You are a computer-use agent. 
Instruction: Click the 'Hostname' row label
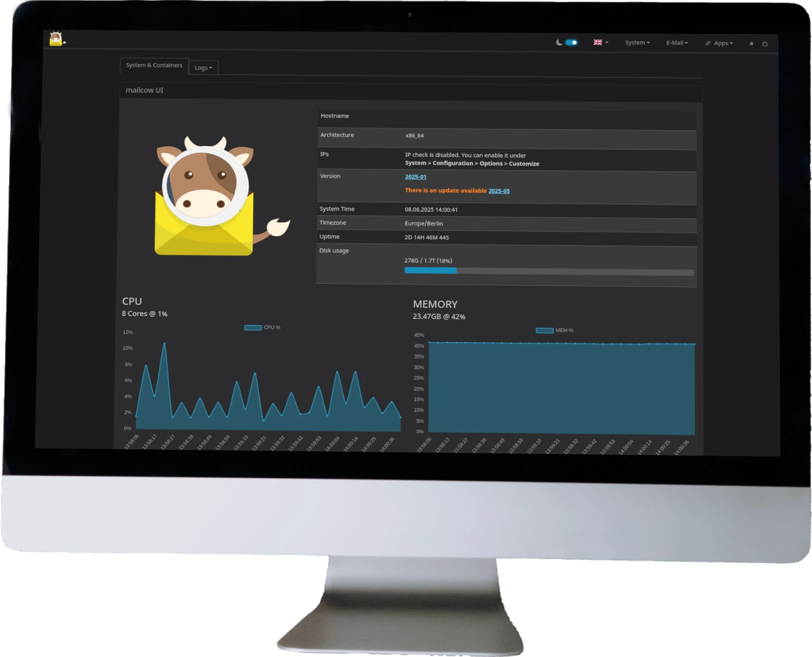335,116
